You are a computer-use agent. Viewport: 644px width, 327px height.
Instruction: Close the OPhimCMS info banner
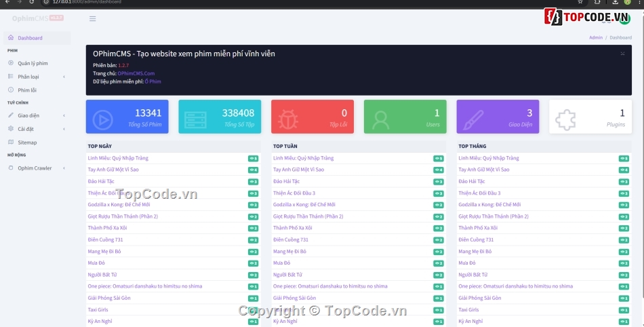tap(622, 54)
